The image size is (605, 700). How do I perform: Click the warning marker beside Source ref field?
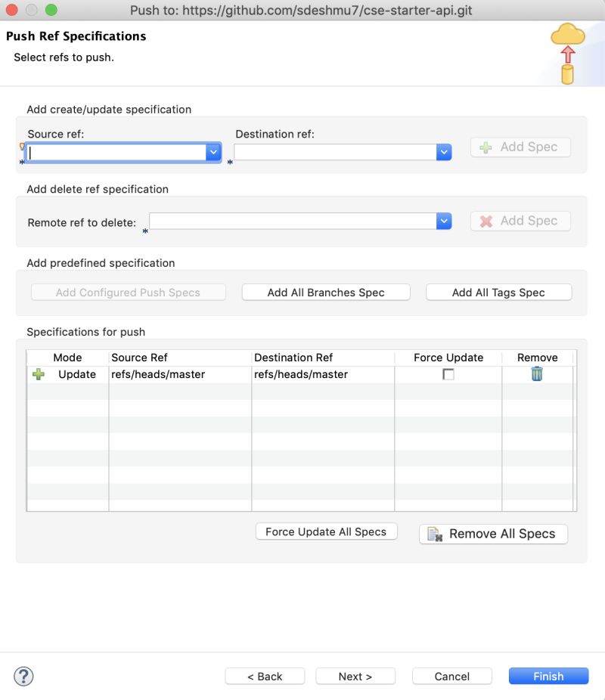(x=21, y=148)
